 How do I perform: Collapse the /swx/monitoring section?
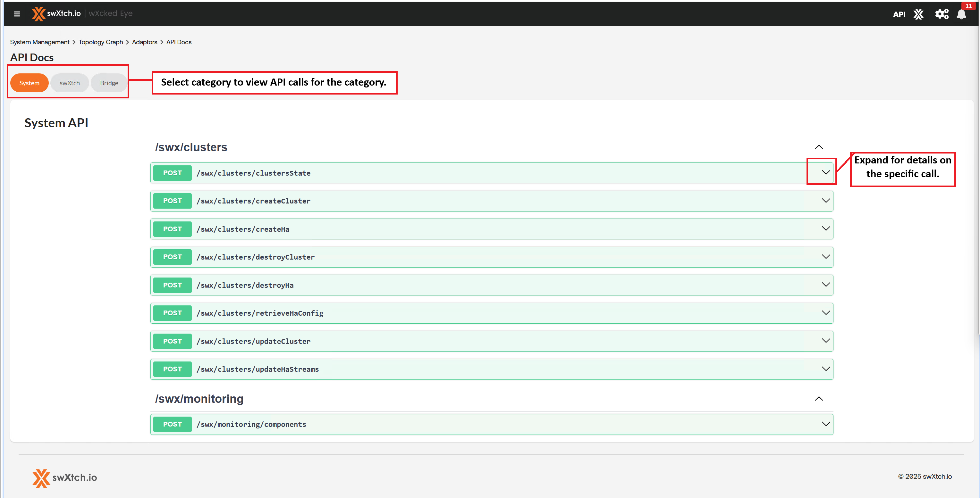click(x=819, y=399)
